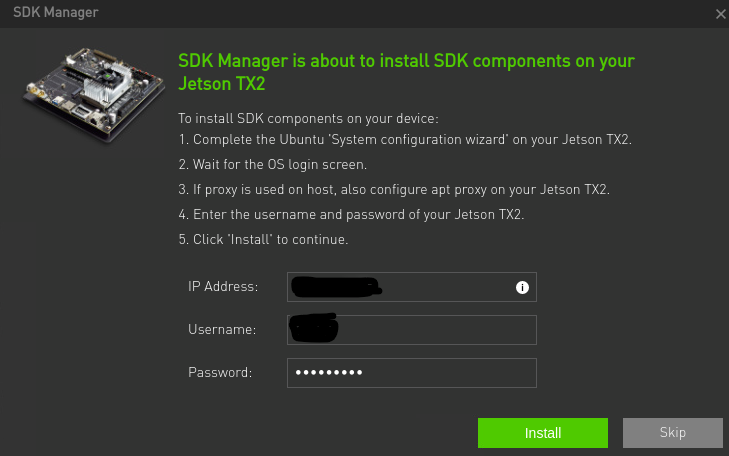729x456 pixels.
Task: Click the heading about installing SDK components
Action: pyautogui.click(x=406, y=72)
